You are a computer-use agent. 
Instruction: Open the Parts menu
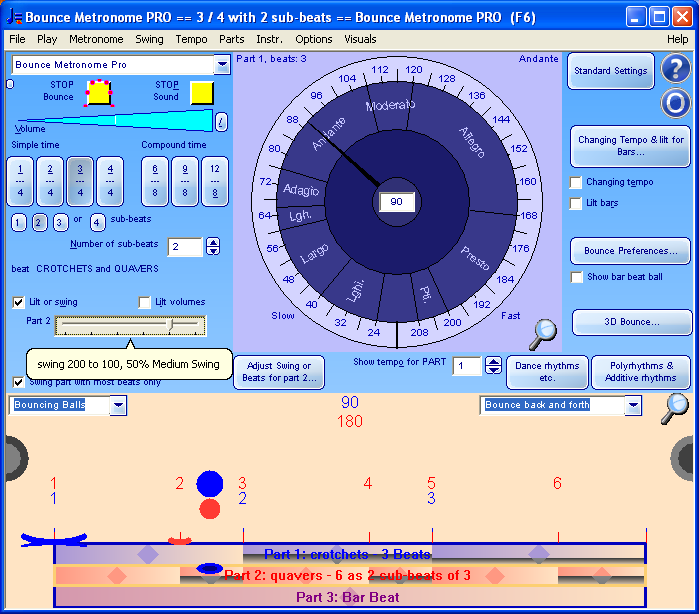click(x=232, y=39)
